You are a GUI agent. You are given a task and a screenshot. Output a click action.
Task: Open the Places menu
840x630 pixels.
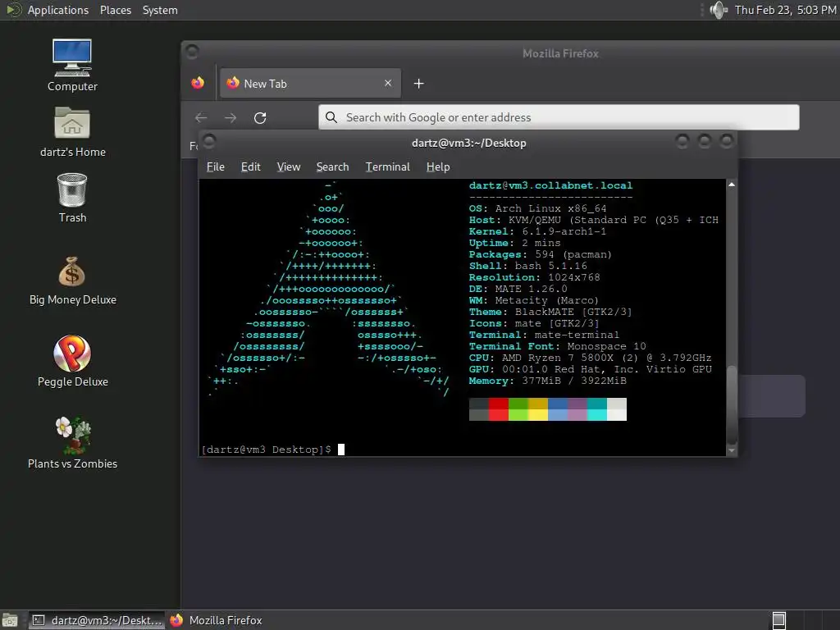click(116, 10)
